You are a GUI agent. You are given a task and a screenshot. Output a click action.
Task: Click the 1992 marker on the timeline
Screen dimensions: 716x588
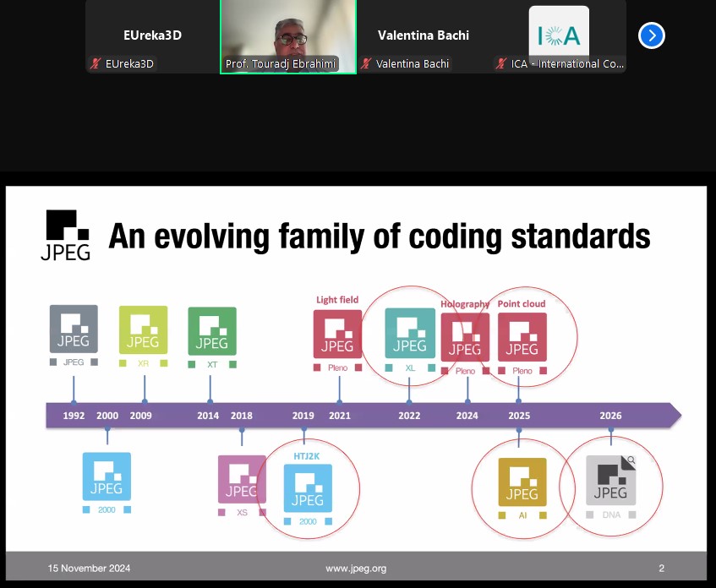(74, 416)
